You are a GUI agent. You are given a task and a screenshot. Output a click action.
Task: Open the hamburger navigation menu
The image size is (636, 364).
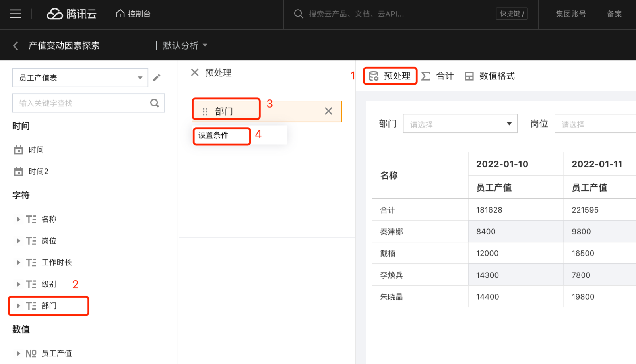click(15, 14)
